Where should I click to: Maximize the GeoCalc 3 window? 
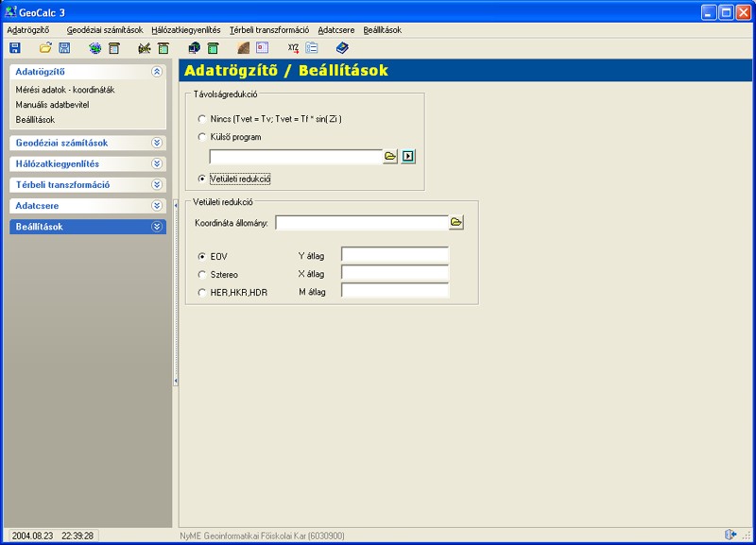pyautogui.click(x=726, y=12)
